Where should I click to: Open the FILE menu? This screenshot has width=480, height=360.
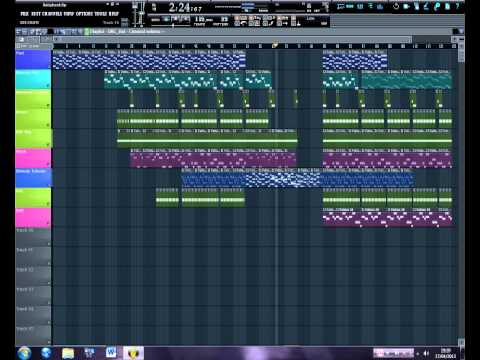[x=25, y=14]
